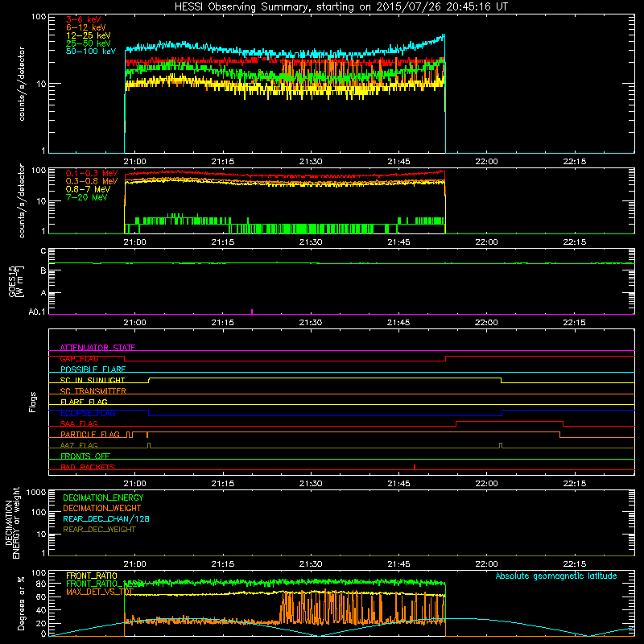Select the FLARE_FLAG label
This screenshot has width=644, height=644.
click(84, 402)
